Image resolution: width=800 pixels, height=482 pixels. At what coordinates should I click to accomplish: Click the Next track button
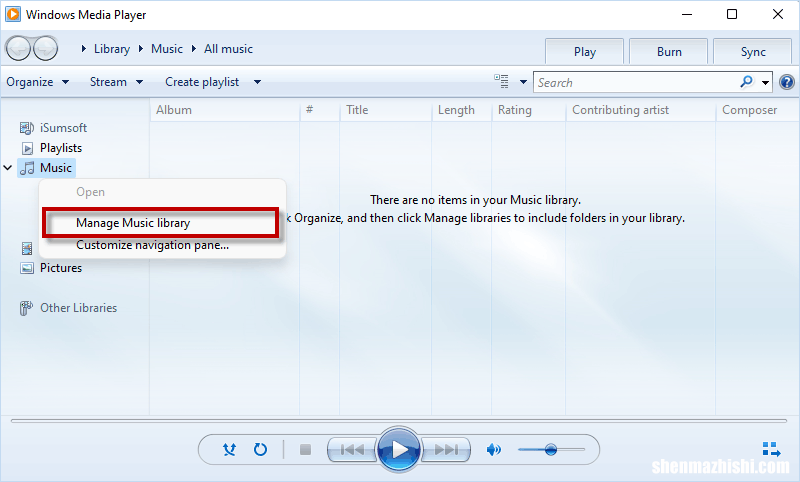[445, 449]
